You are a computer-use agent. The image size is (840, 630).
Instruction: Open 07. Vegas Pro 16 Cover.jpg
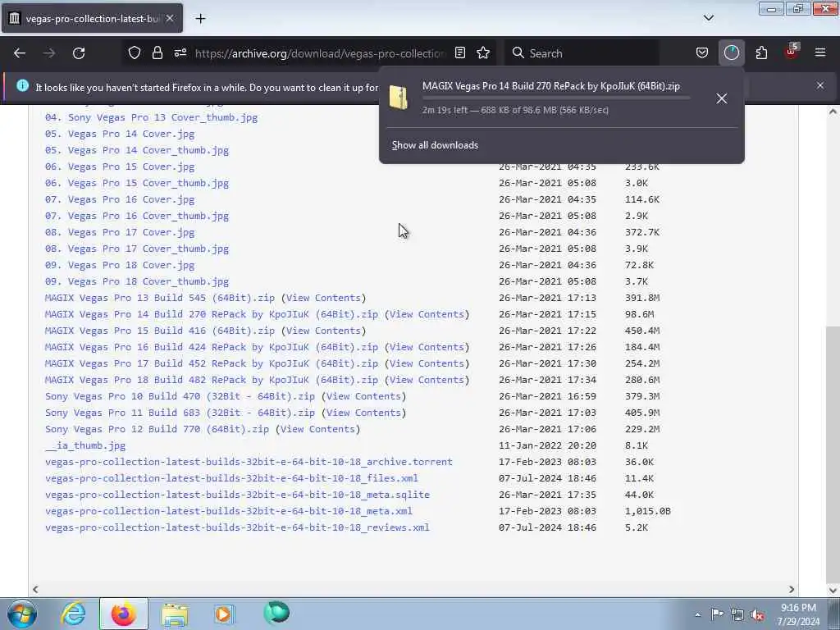pos(120,199)
